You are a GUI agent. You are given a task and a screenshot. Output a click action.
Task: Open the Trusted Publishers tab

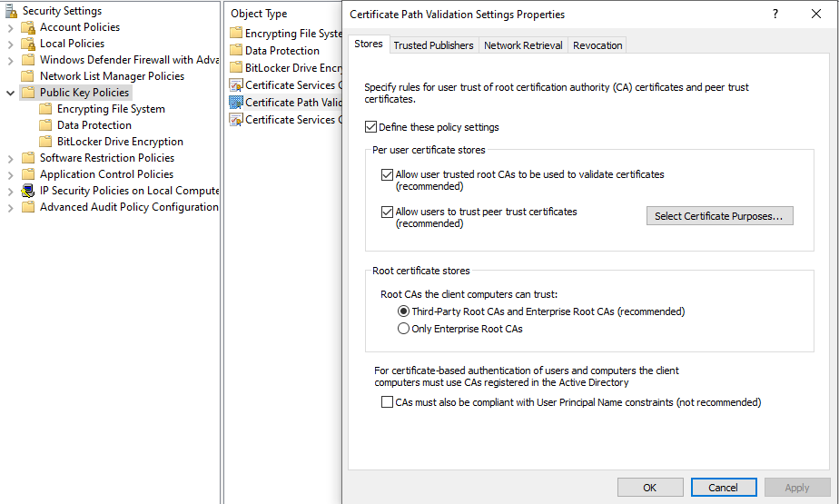(433, 45)
